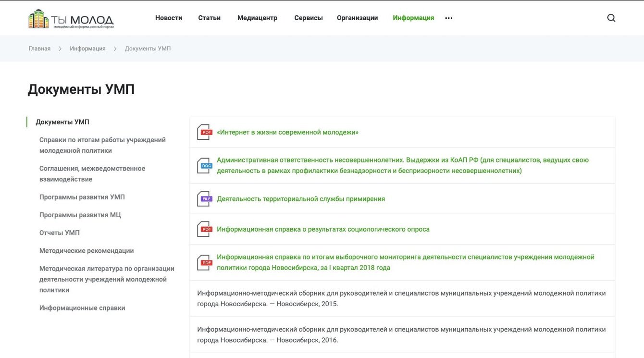Open «Интернет в жизни современной молодежи» document link
Screen dimensions: 644x358
[287, 132]
